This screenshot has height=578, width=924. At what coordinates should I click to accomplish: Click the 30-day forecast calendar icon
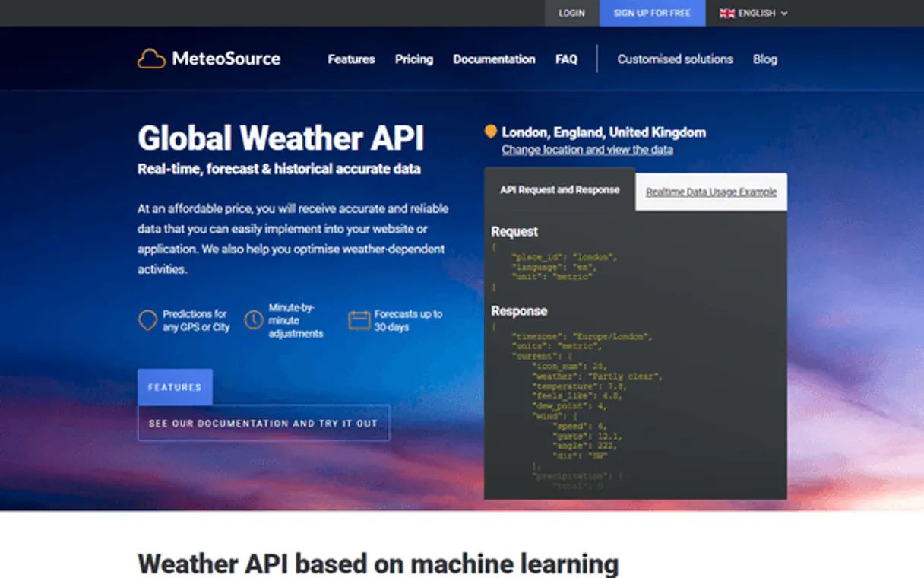[x=359, y=320]
